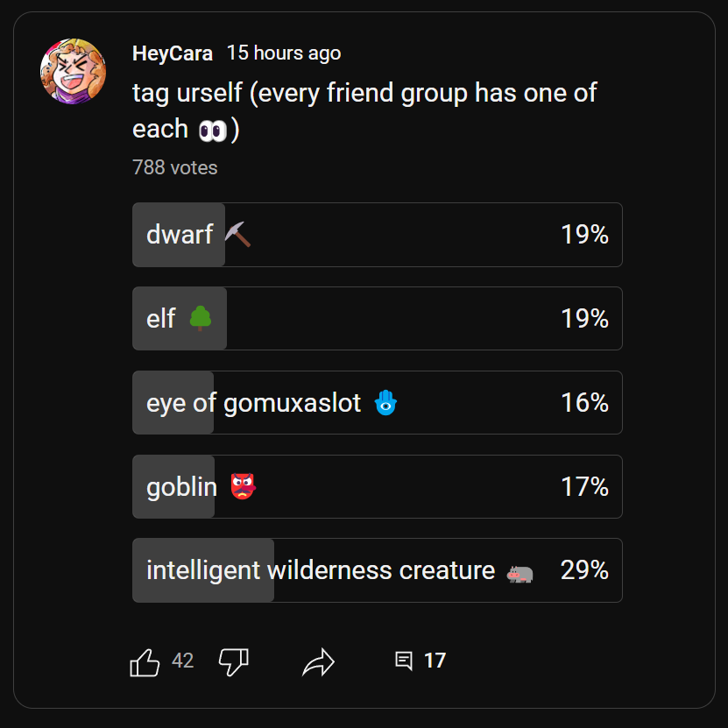Click the 788 votes text

click(x=175, y=167)
